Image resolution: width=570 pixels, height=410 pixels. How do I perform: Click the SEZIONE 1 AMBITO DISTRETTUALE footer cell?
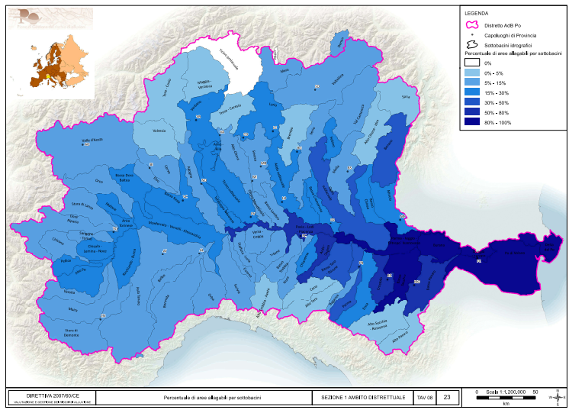pyautogui.click(x=363, y=398)
